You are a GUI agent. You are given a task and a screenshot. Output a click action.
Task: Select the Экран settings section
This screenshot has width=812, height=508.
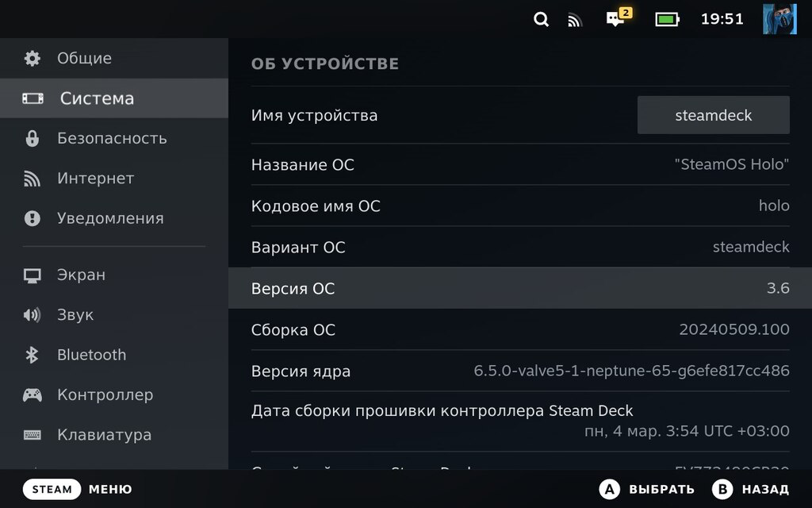(81, 275)
